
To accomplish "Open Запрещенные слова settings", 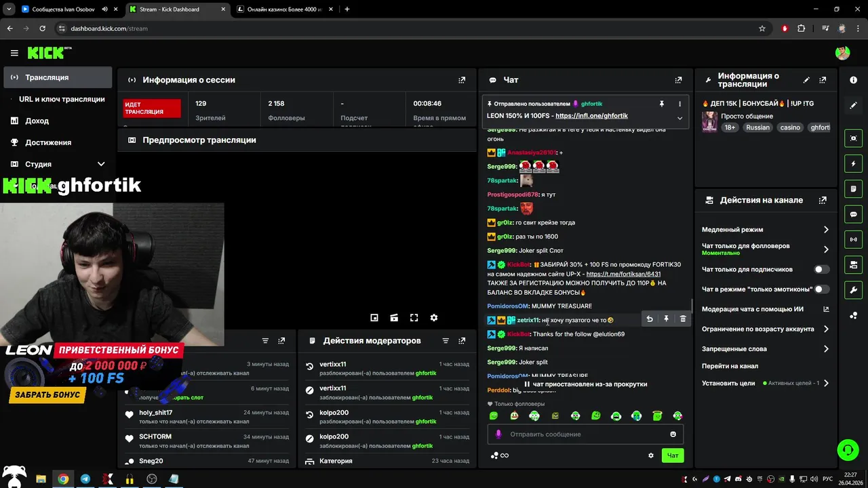I will point(765,348).
